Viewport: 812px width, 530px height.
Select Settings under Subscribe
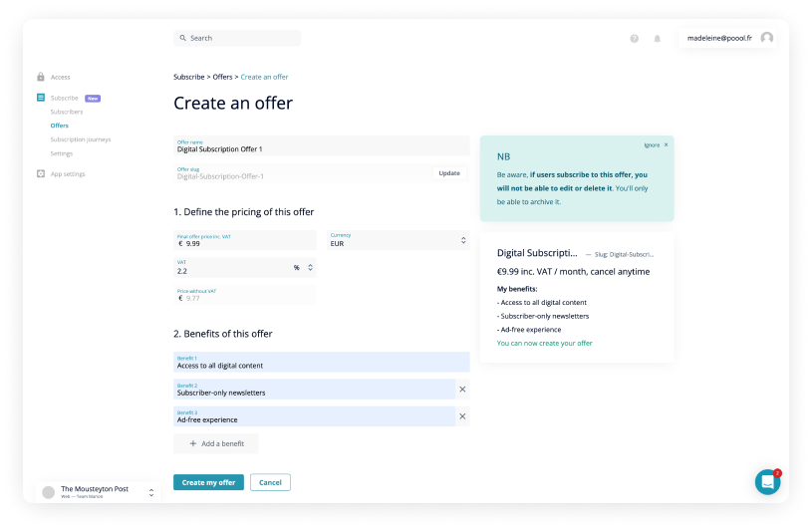[x=62, y=153]
